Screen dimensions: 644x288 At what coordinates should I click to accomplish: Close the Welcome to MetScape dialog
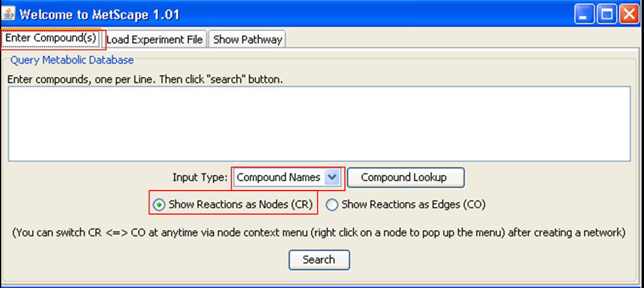(x=629, y=16)
